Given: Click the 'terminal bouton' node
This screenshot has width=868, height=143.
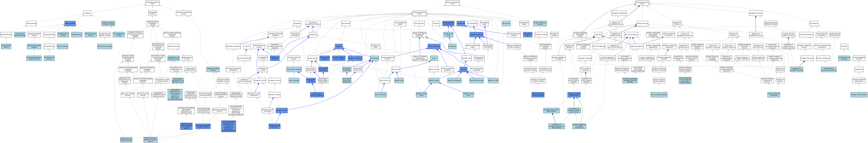Looking at the screenshot, I should tap(380, 95).
